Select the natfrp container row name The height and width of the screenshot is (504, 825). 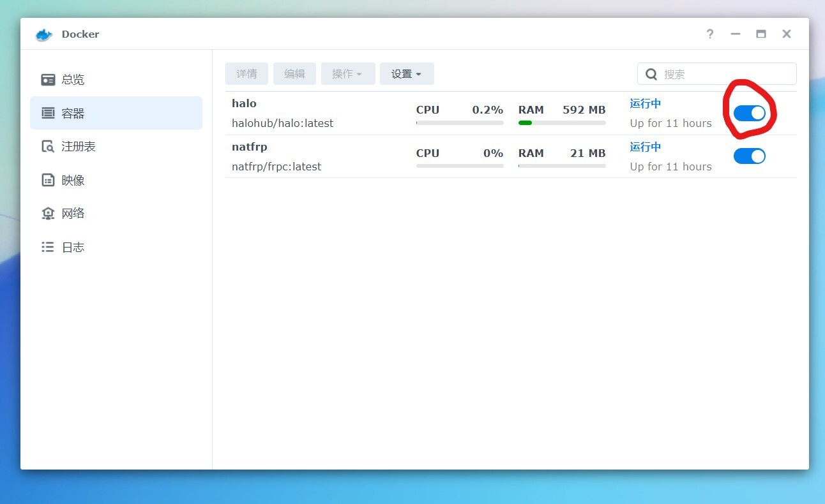pos(250,147)
